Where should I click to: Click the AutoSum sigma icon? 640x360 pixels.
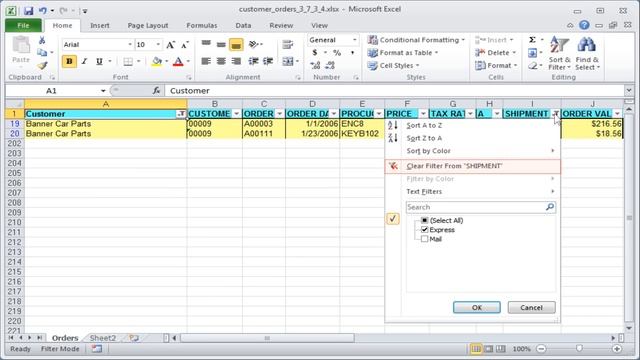tap(532, 40)
